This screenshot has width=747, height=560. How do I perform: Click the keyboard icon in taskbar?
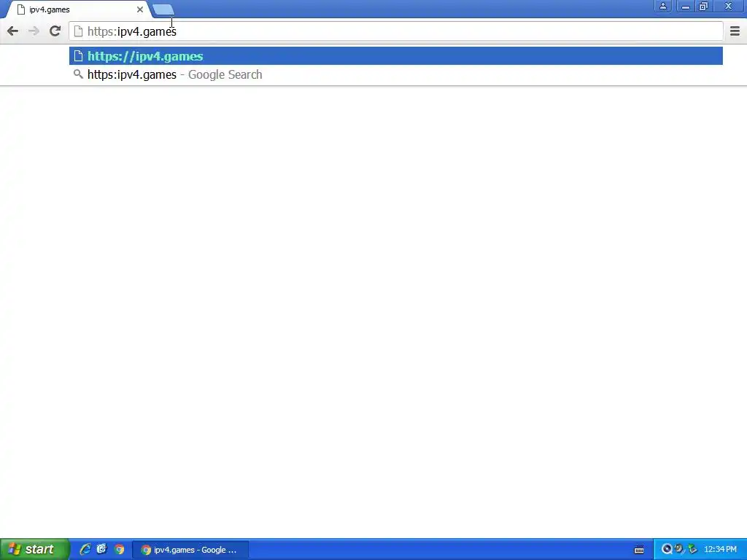[x=639, y=550]
